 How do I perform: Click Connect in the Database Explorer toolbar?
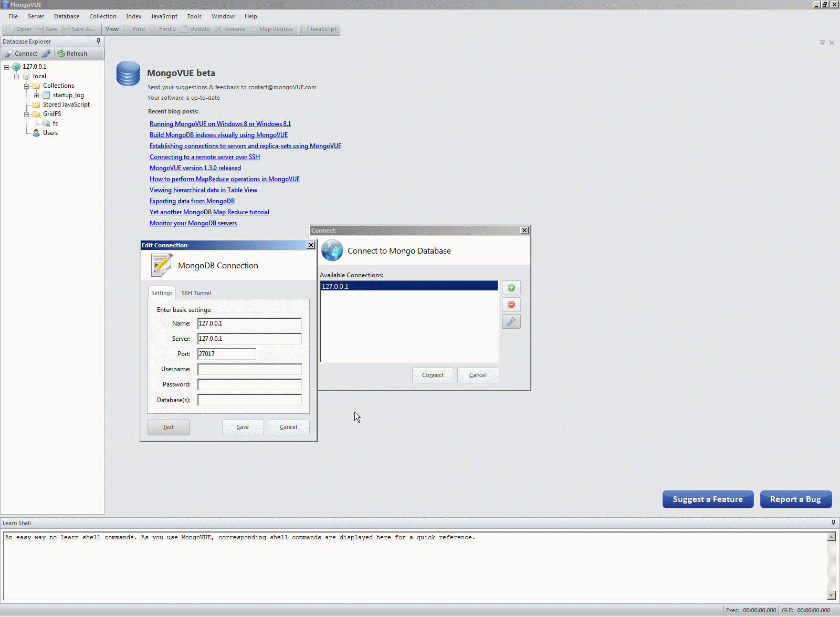(21, 54)
